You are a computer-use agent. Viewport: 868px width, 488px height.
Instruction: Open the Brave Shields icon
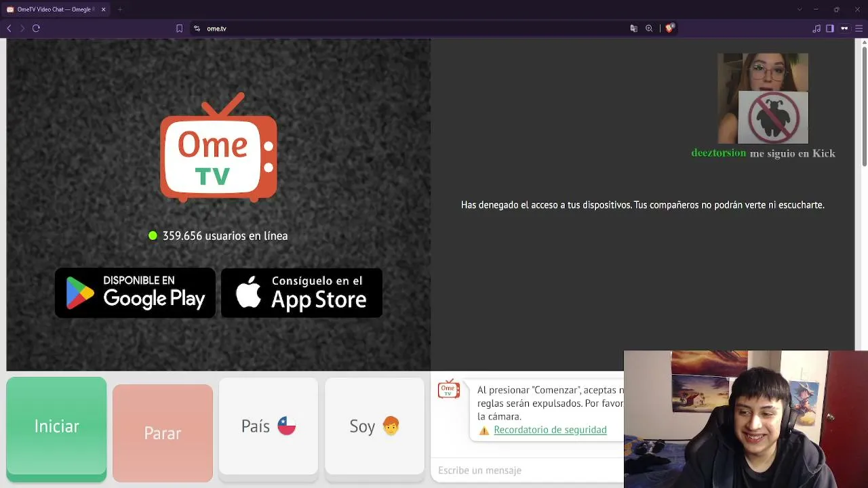point(669,28)
